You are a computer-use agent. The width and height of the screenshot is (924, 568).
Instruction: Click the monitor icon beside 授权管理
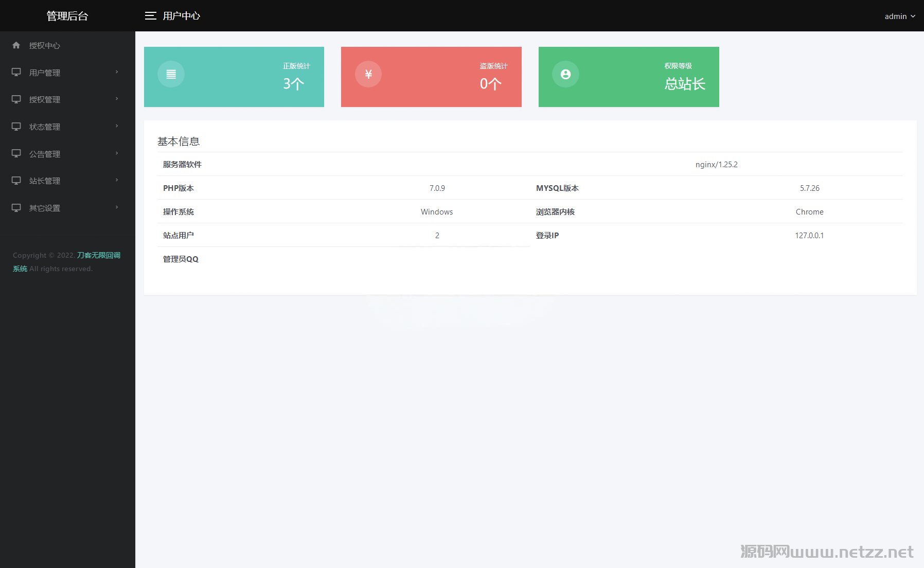coord(16,99)
